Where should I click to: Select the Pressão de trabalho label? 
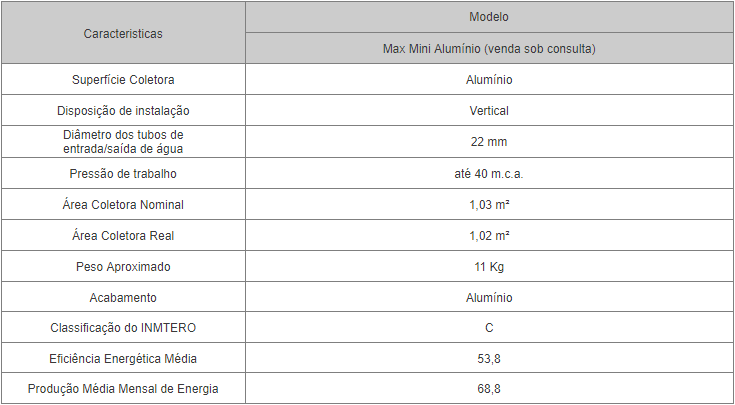123,173
